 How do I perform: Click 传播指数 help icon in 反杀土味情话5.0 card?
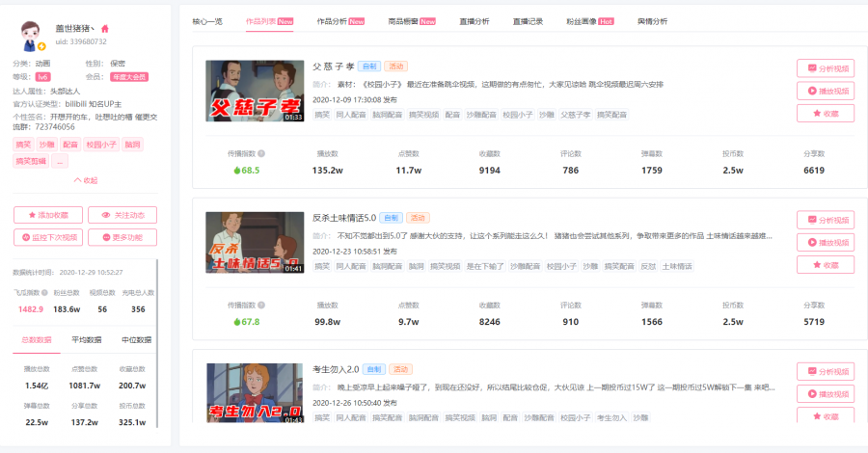click(261, 306)
